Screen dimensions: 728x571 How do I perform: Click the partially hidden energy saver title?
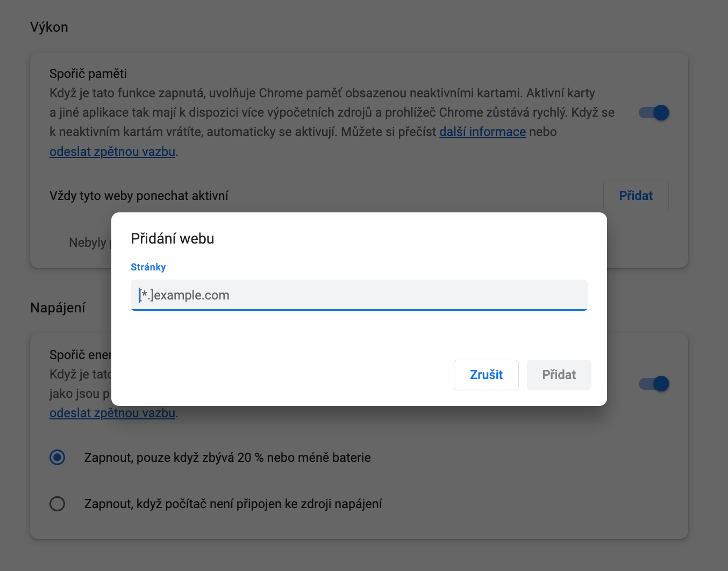80,355
